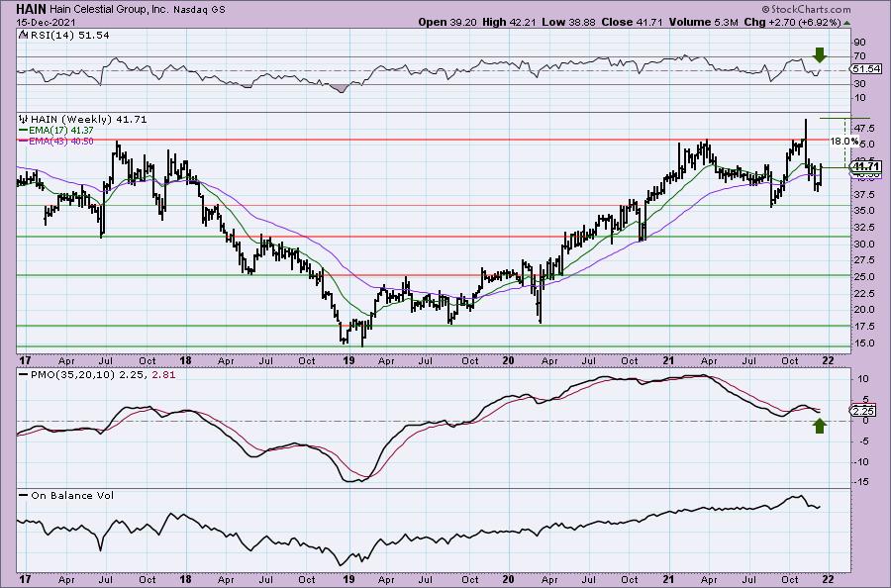Viewport: 891px width, 588px height.
Task: Click year 21 on the price panel time axis
Action: [669, 360]
